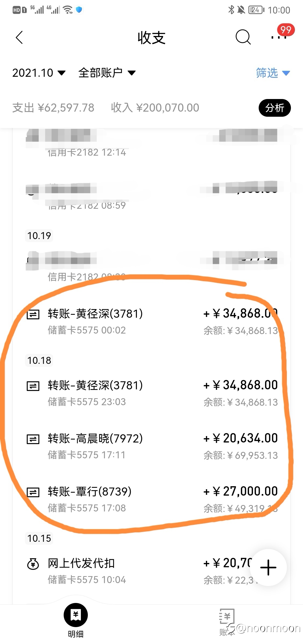Screen dimensions: 303x644
Task: Expand the 2021.10 month dropdown
Action: tap(39, 73)
